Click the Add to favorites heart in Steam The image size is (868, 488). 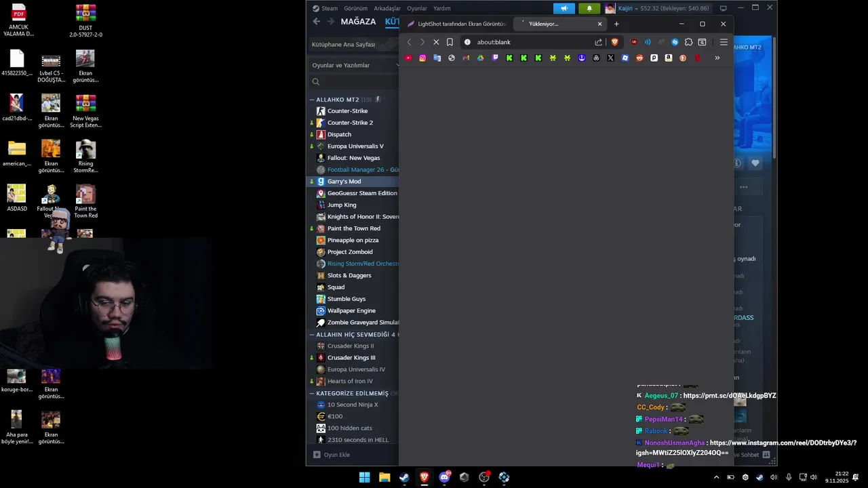tap(755, 163)
